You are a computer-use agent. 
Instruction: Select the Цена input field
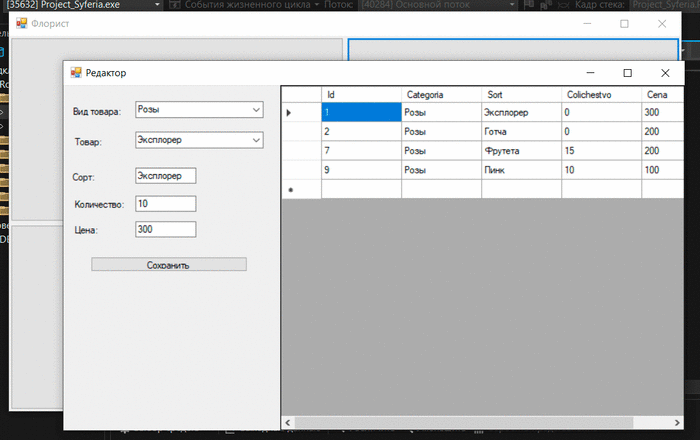coord(165,229)
